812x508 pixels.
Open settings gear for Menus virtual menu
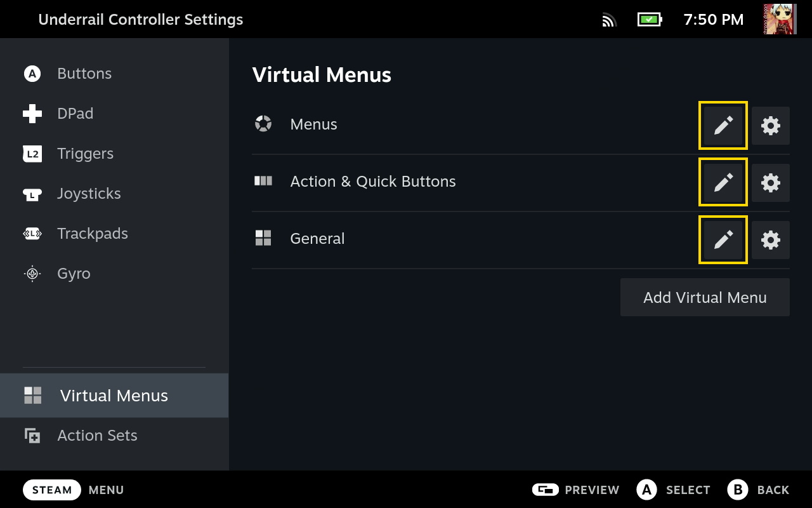(770, 126)
